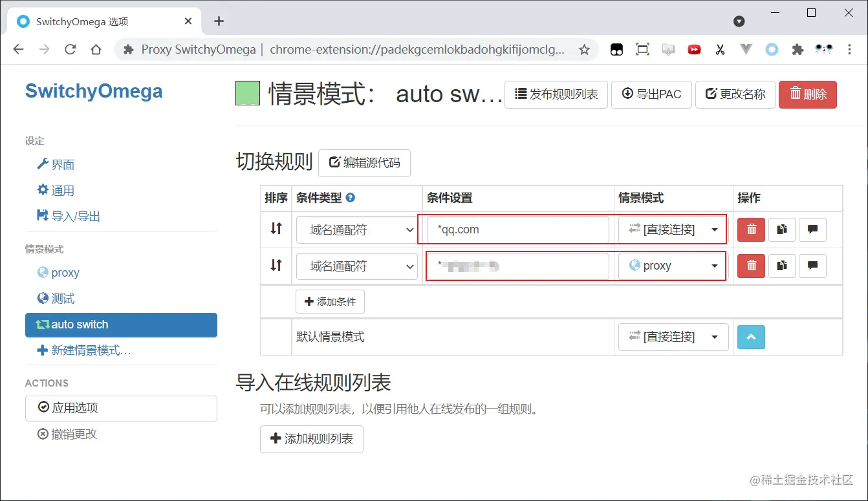Reload the SwitchyOmega options page
The width and height of the screenshot is (868, 501).
click(71, 50)
